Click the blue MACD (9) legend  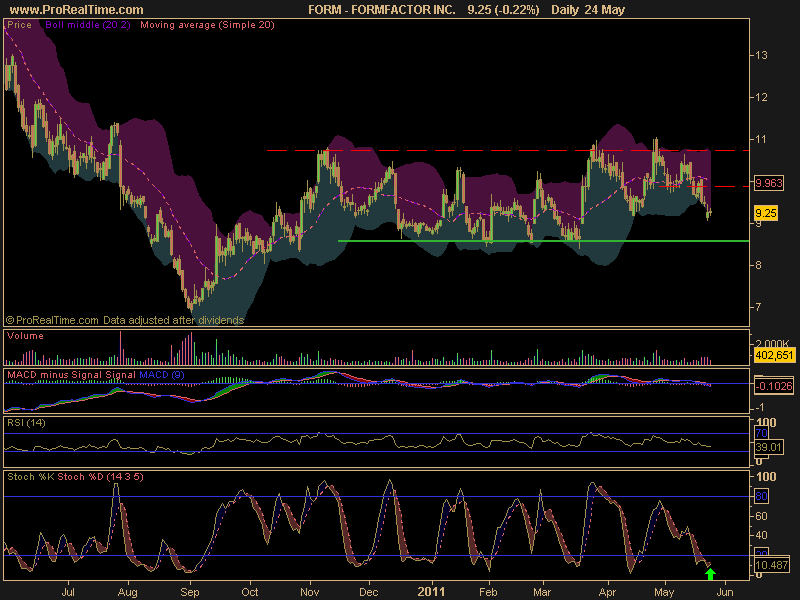click(x=162, y=374)
